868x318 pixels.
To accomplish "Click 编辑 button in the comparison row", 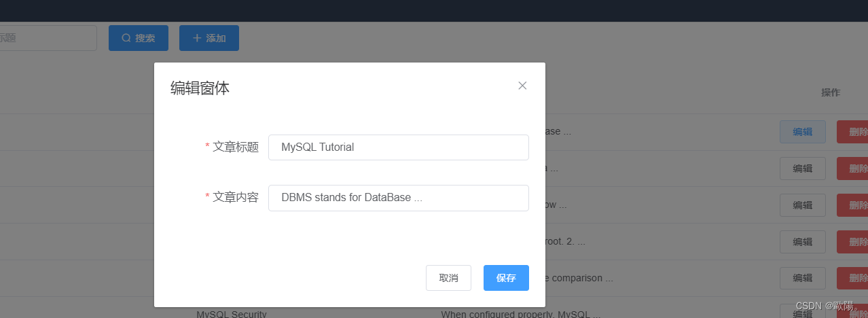I will tap(803, 279).
